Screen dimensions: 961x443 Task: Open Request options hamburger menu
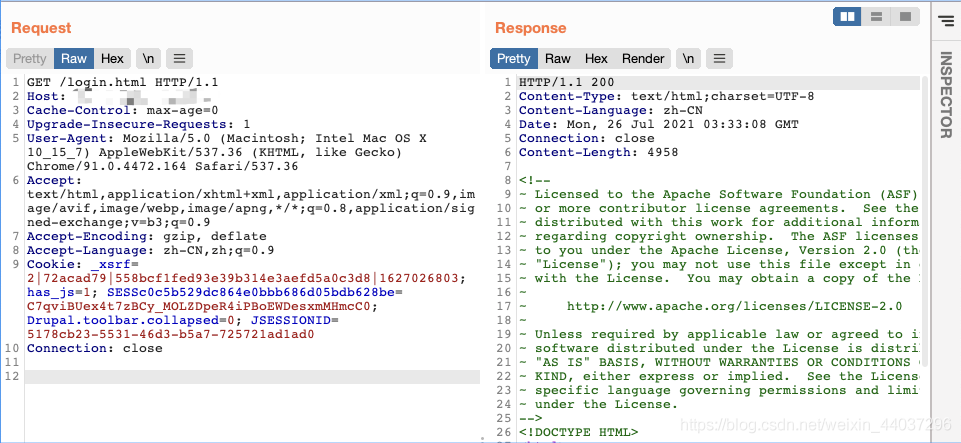[x=180, y=59]
